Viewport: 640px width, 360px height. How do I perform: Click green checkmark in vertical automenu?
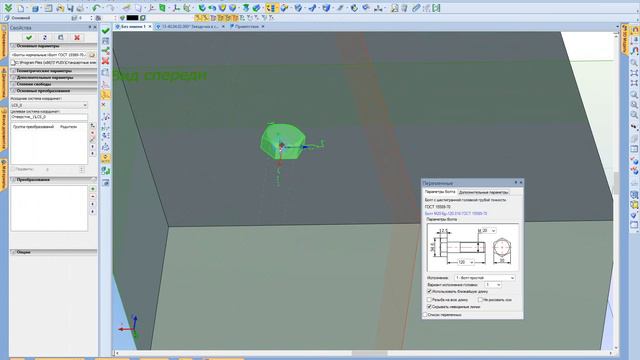click(105, 31)
